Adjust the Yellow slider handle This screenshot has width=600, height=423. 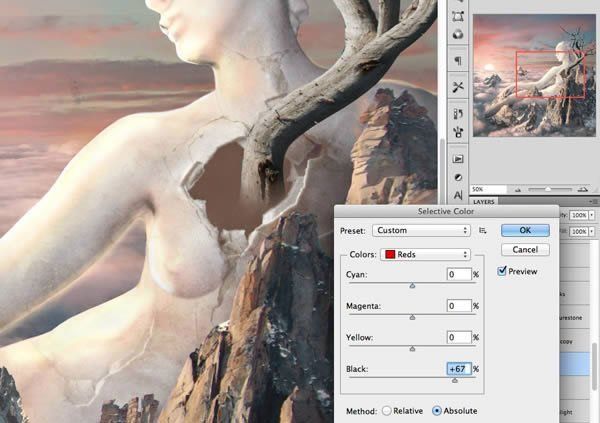pyautogui.click(x=412, y=349)
